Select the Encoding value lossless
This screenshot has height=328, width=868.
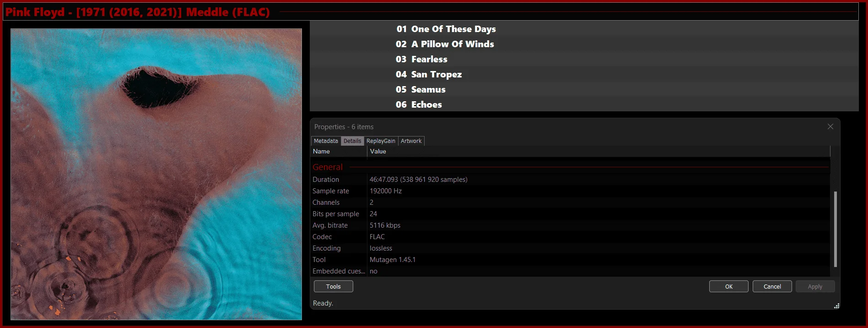point(381,248)
